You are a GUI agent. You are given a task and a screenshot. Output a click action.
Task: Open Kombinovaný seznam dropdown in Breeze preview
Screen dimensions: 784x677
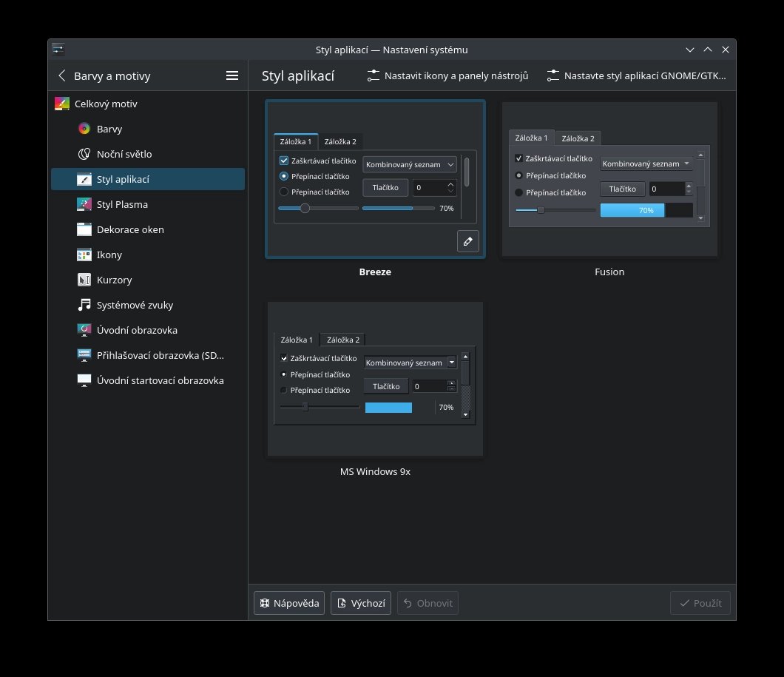point(410,165)
